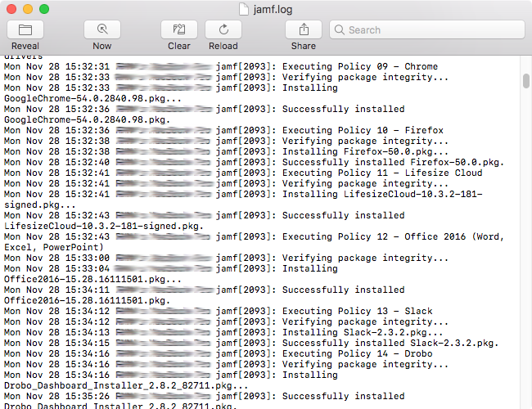This screenshot has width=532, height=409.
Task: Click the Reveal folder icon in toolbar
Action: [25, 29]
